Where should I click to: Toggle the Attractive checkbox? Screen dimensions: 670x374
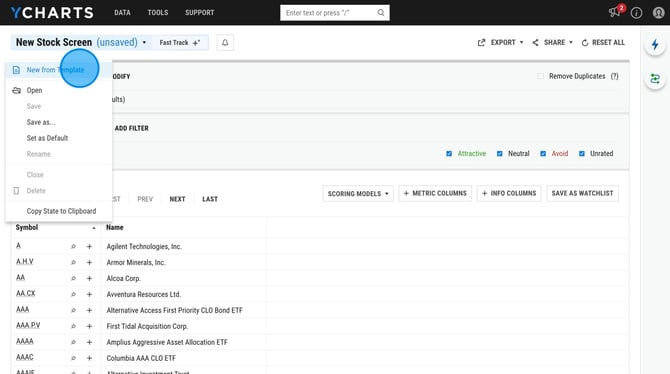449,153
